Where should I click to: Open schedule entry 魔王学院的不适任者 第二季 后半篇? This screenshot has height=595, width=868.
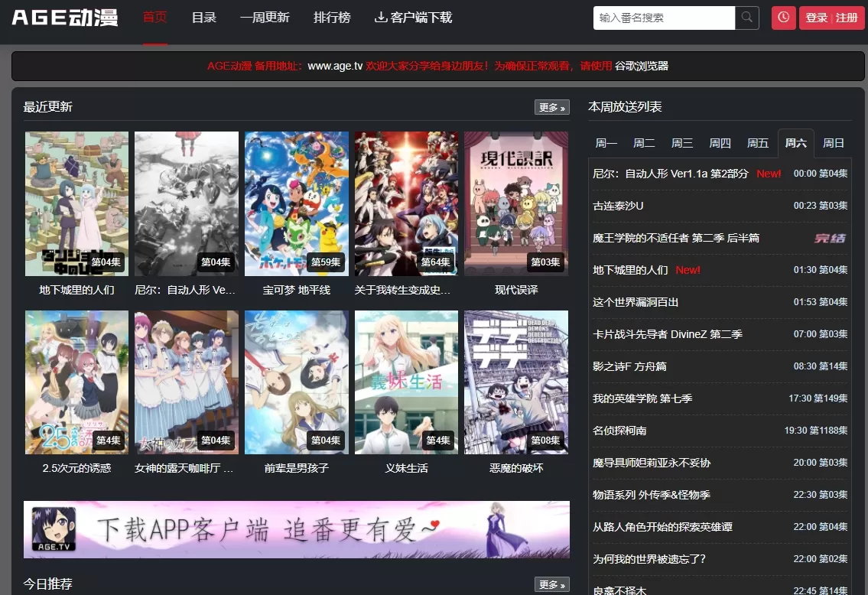[720, 238]
